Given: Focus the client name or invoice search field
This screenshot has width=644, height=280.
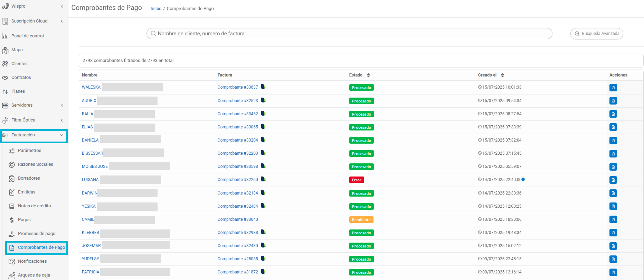Looking at the screenshot, I should coord(349,34).
